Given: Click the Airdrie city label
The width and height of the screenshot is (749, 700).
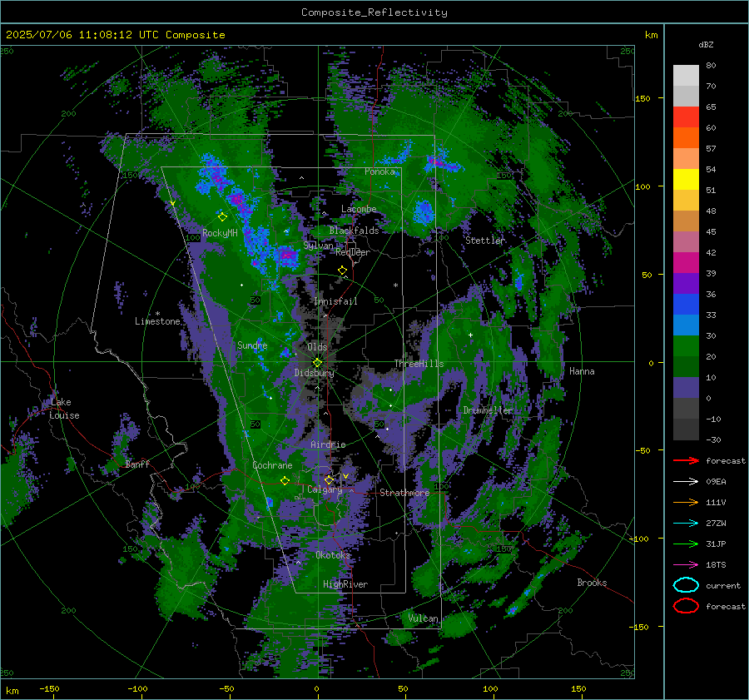Looking at the screenshot, I should point(328,444).
